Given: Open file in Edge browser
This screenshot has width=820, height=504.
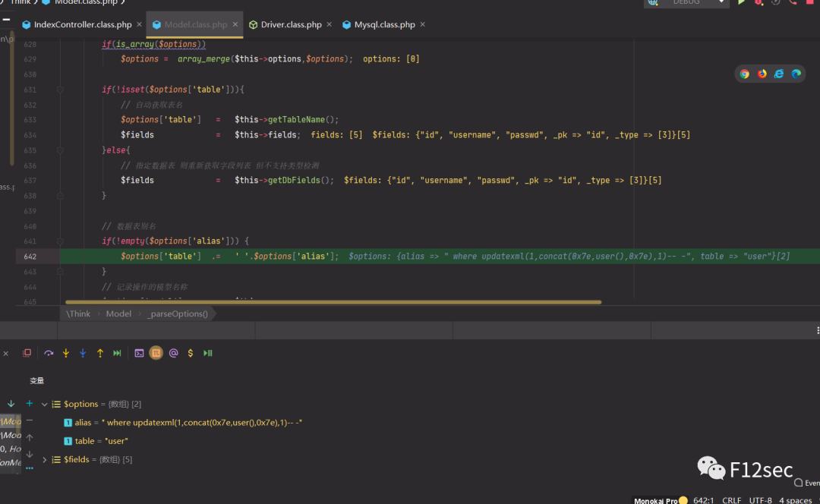Looking at the screenshot, I should pyautogui.click(x=796, y=74).
